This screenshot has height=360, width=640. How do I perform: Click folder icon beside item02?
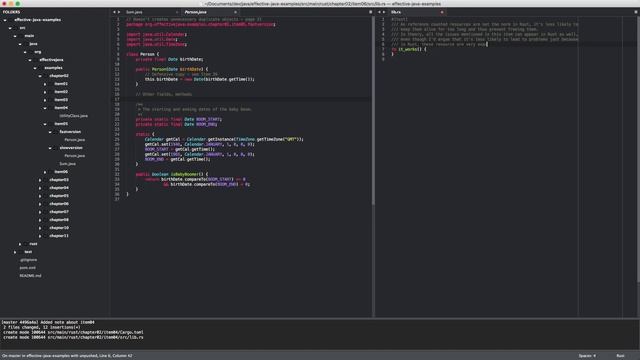tap(51, 92)
